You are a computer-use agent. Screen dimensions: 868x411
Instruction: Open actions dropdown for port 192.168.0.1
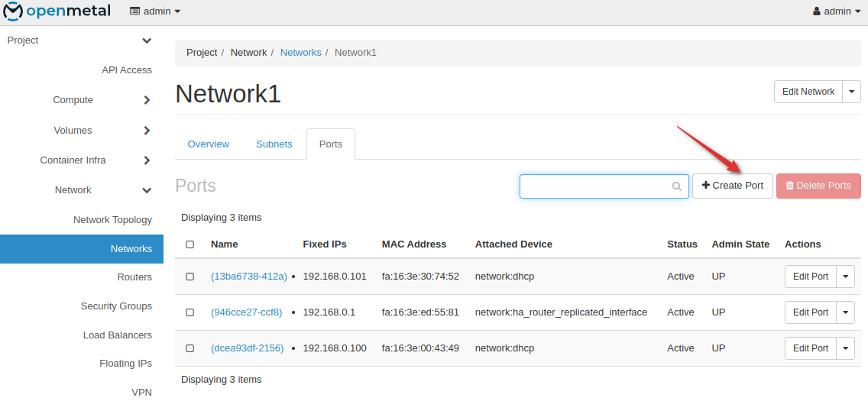(845, 312)
